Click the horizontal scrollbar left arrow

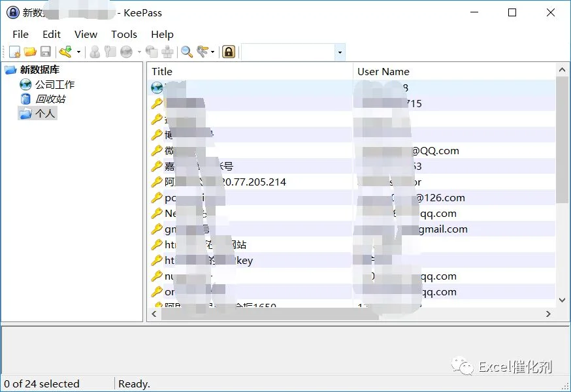[x=154, y=314]
